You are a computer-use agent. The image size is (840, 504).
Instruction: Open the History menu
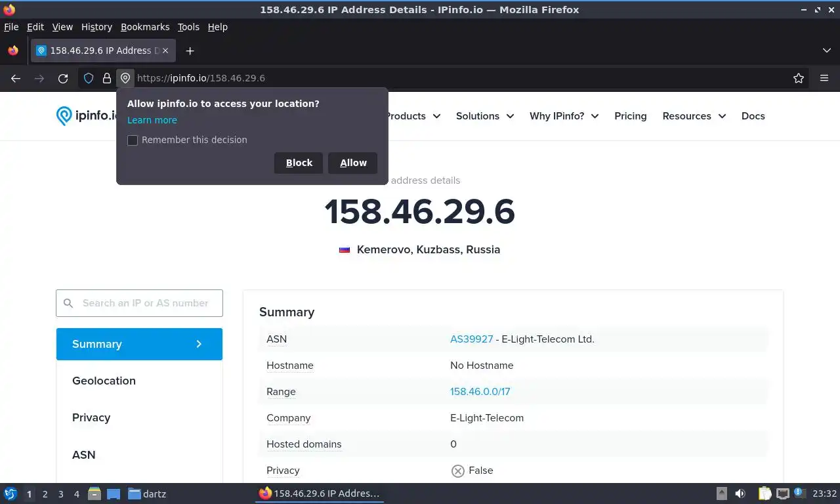(96, 27)
